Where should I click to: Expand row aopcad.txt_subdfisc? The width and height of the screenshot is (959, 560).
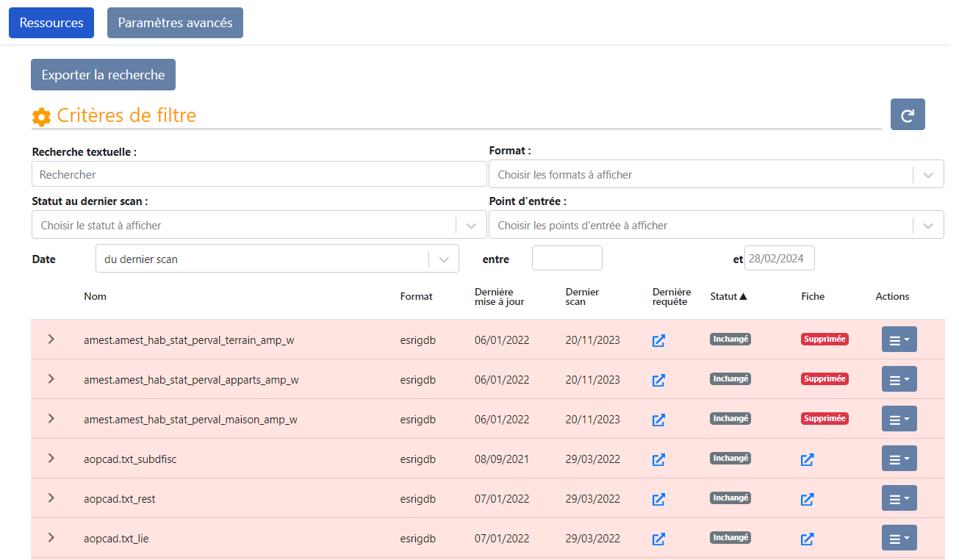51,458
